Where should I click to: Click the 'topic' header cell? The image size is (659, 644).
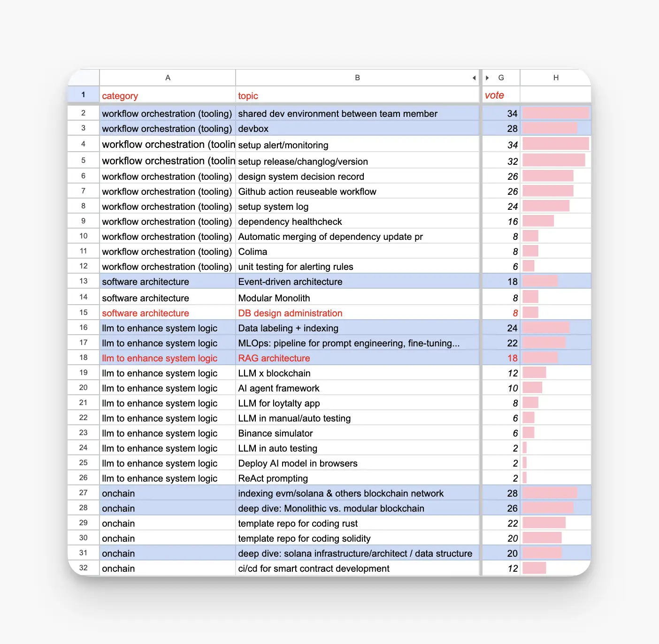tap(357, 95)
